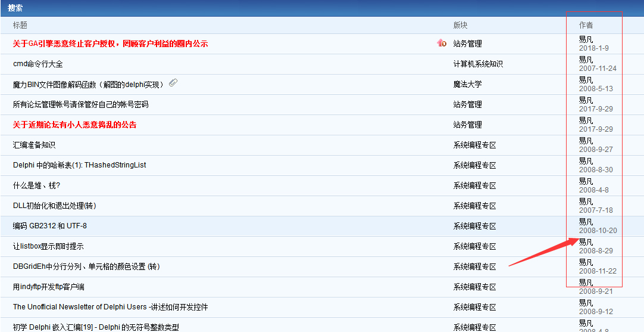The height and width of the screenshot is (332, 644).
Task: Go to the 魔法大学 board
Action: (x=467, y=84)
